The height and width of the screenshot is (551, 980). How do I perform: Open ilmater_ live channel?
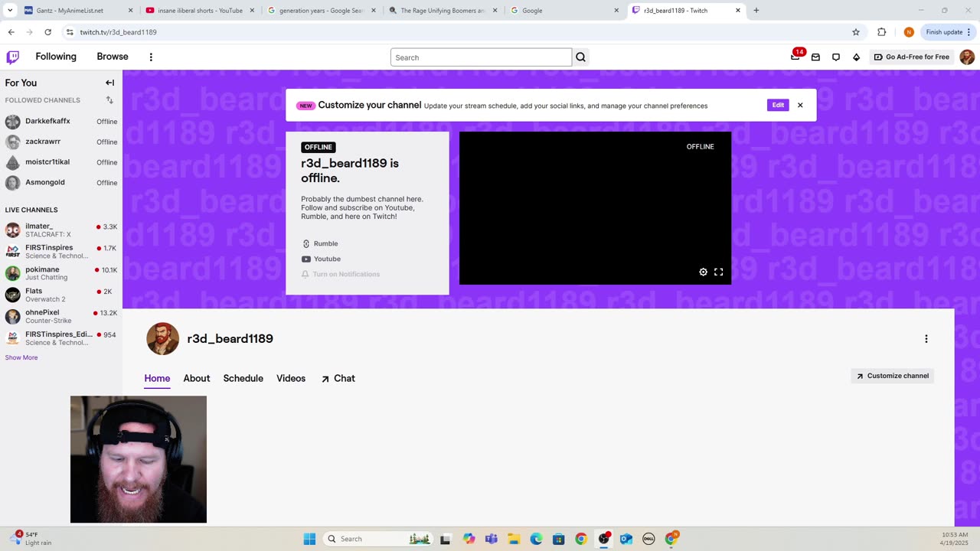tap(61, 230)
